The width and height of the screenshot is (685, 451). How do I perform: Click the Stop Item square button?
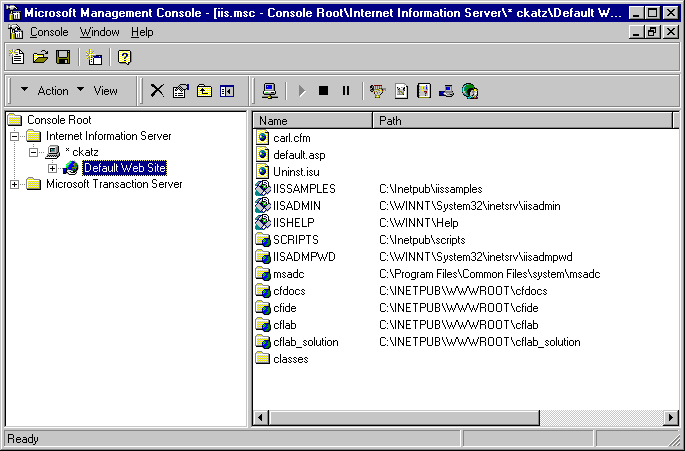click(323, 91)
